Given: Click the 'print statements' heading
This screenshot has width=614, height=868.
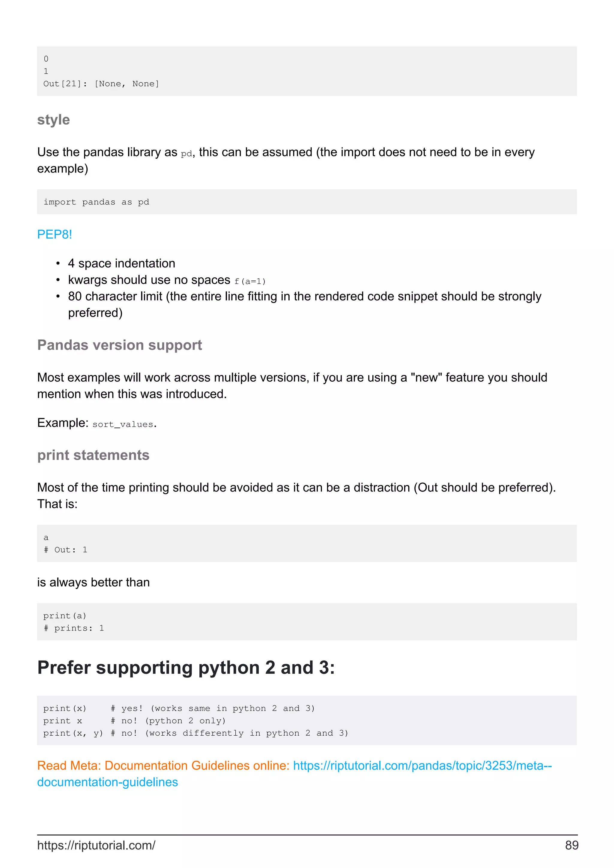Looking at the screenshot, I should click(93, 455).
